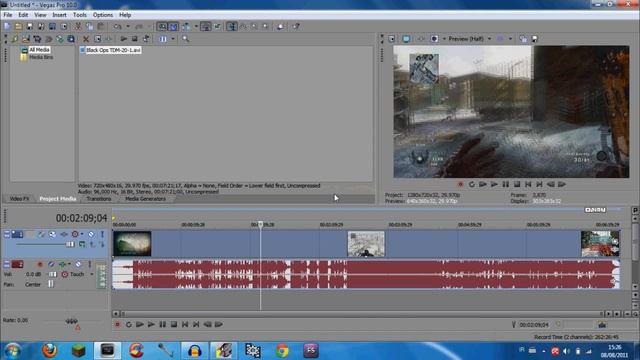Open the Touch automation mode dropdown
Image resolution: width=640 pixels, height=360 pixels.
(92, 274)
